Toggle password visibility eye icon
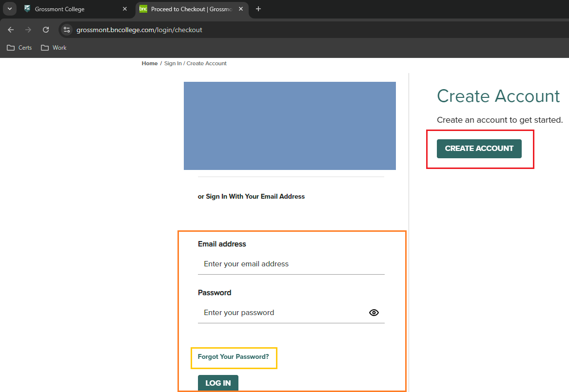This screenshot has width=569, height=392. pos(374,313)
